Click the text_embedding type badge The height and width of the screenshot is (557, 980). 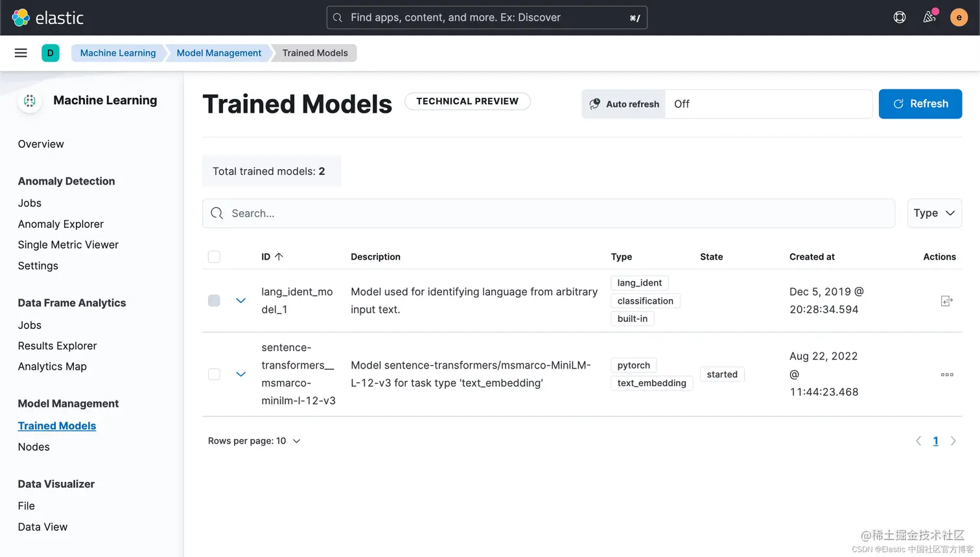click(652, 383)
